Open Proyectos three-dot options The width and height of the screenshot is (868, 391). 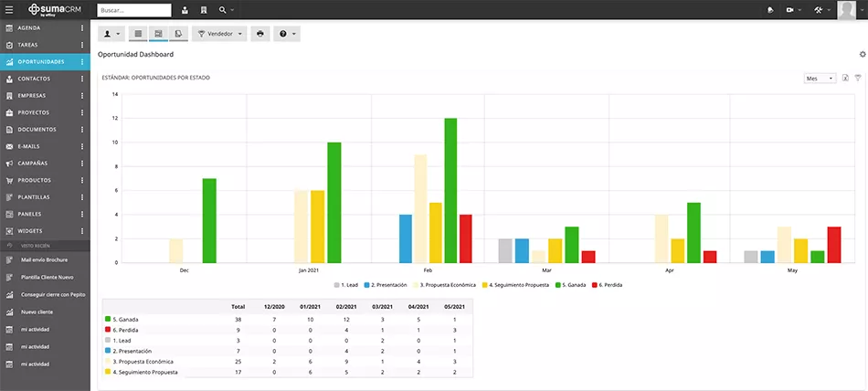[82, 112]
